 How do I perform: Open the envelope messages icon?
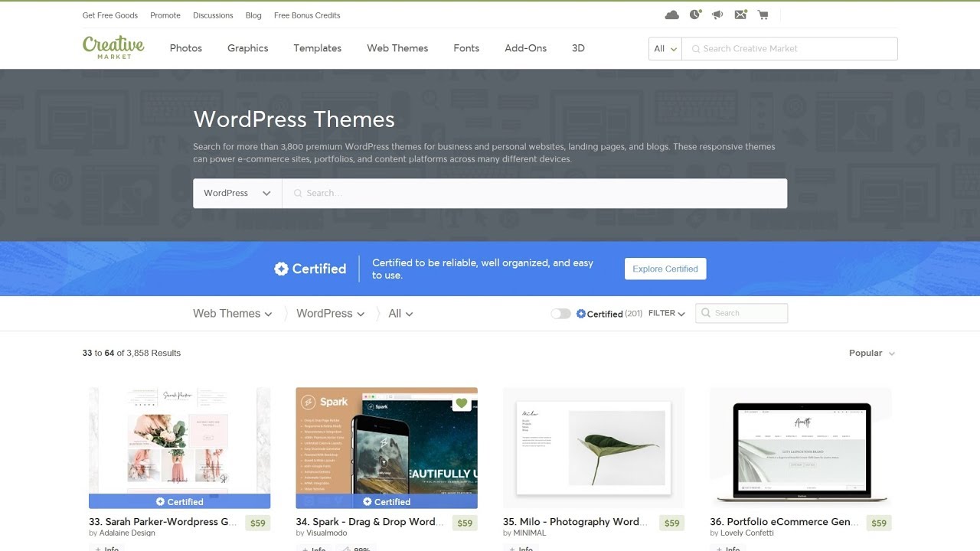coord(740,15)
